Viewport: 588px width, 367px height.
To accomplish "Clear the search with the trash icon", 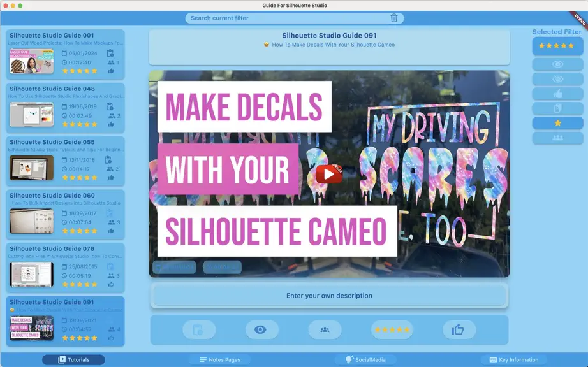I will [x=393, y=18].
